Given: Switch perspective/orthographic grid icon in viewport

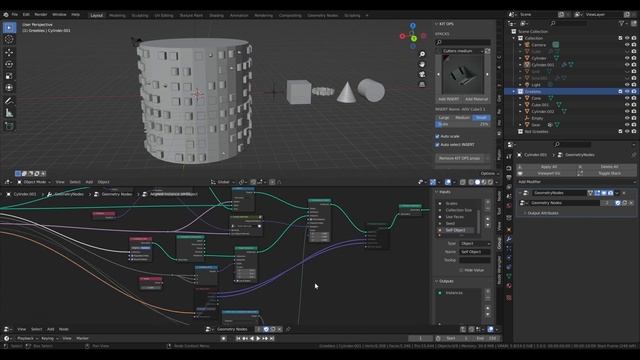Looking at the screenshot, I should click(x=422, y=84).
